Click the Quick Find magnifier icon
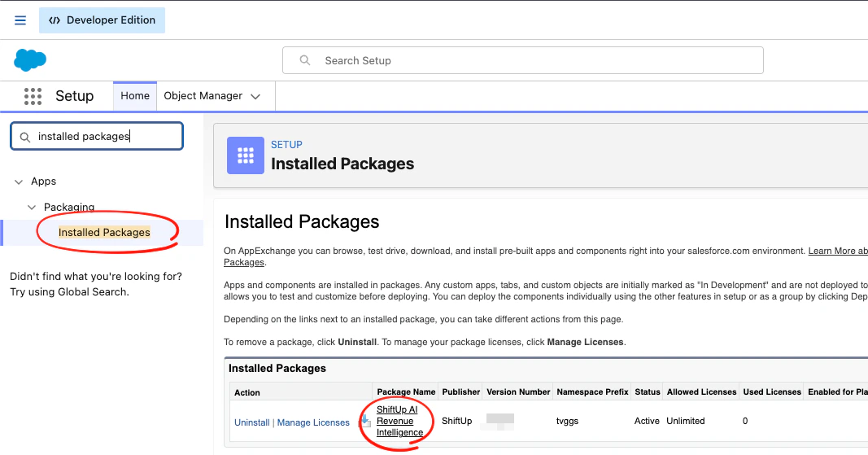Screen dimensions: 868x455 (x=25, y=137)
